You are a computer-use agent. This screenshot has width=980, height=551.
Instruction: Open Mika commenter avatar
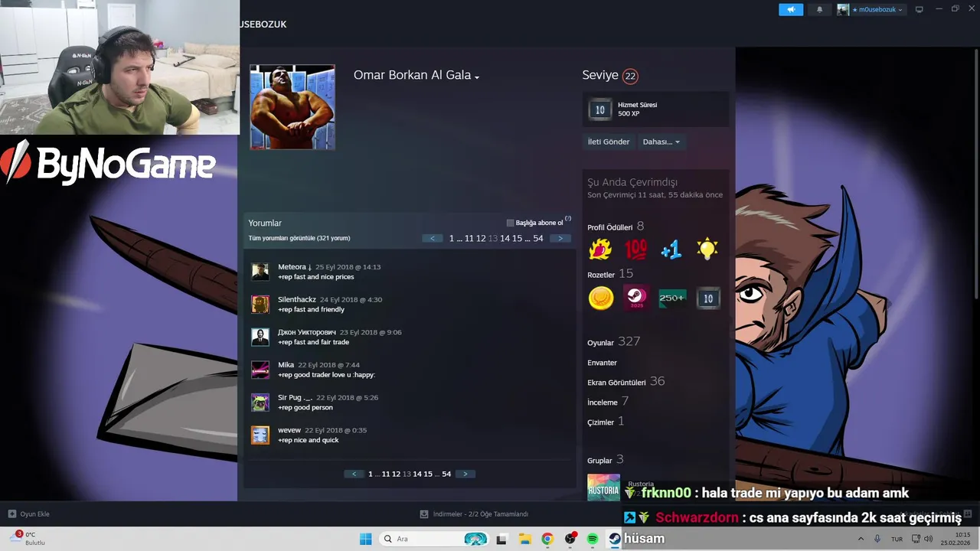click(260, 370)
